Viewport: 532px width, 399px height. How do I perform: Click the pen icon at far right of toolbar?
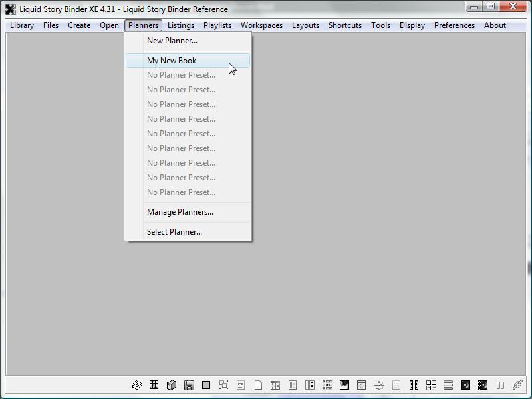pos(517,385)
